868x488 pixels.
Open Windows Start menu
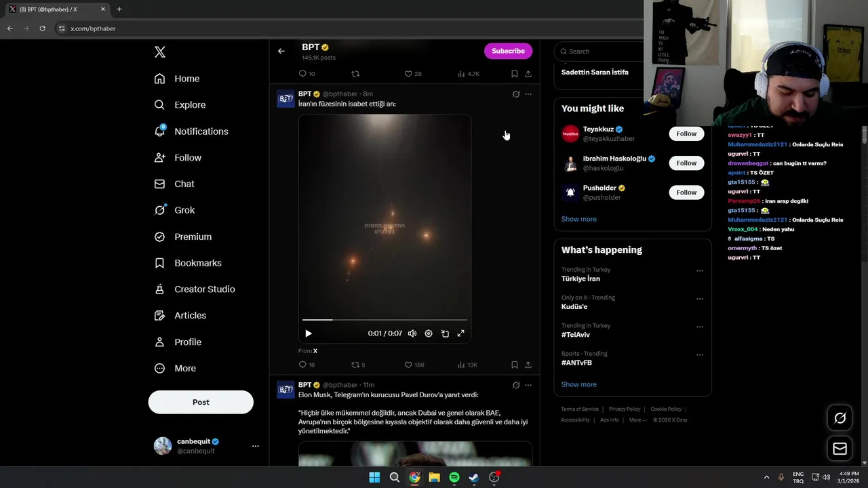(374, 477)
